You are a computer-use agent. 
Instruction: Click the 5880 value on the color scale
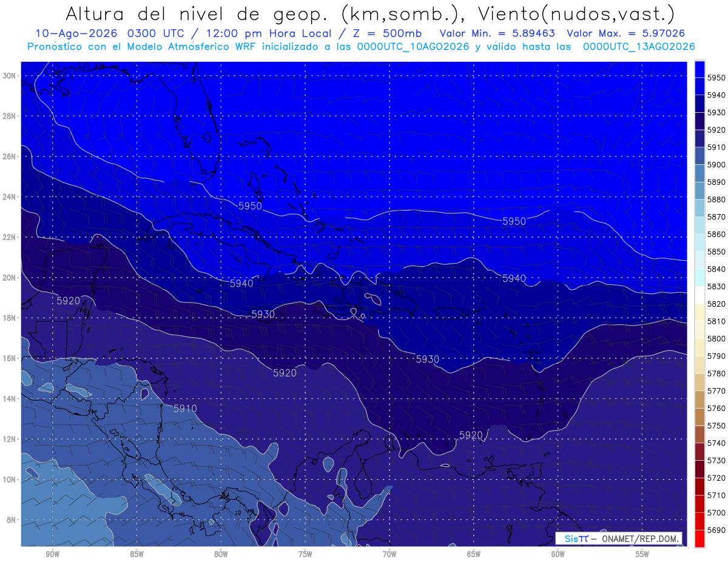point(716,199)
